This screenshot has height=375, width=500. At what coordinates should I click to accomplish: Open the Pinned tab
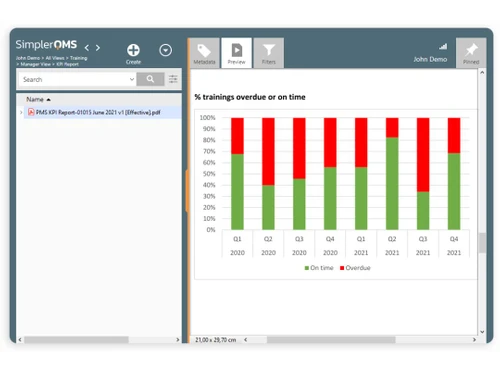(x=471, y=53)
